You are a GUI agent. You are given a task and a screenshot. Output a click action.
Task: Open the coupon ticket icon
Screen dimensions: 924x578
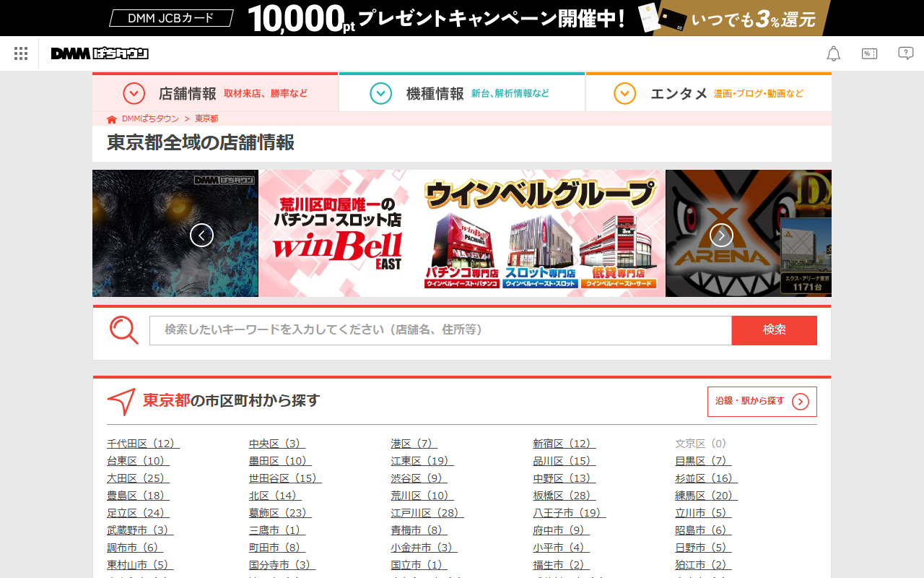(x=870, y=53)
